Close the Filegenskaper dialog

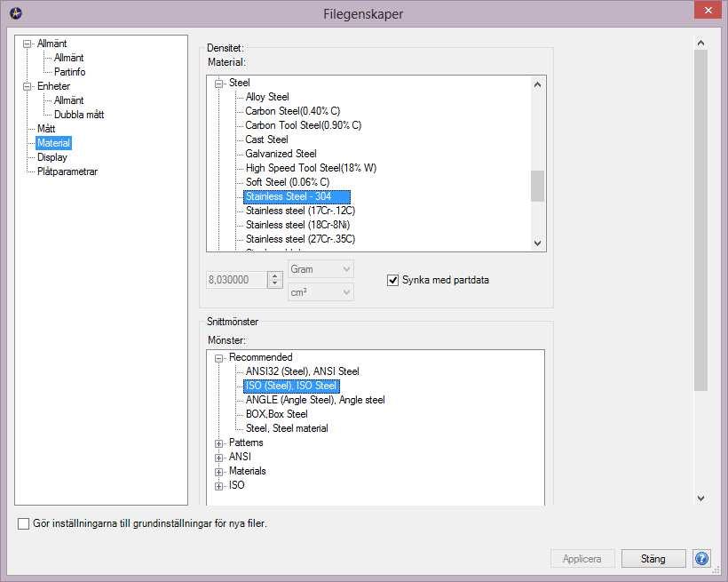click(708, 11)
